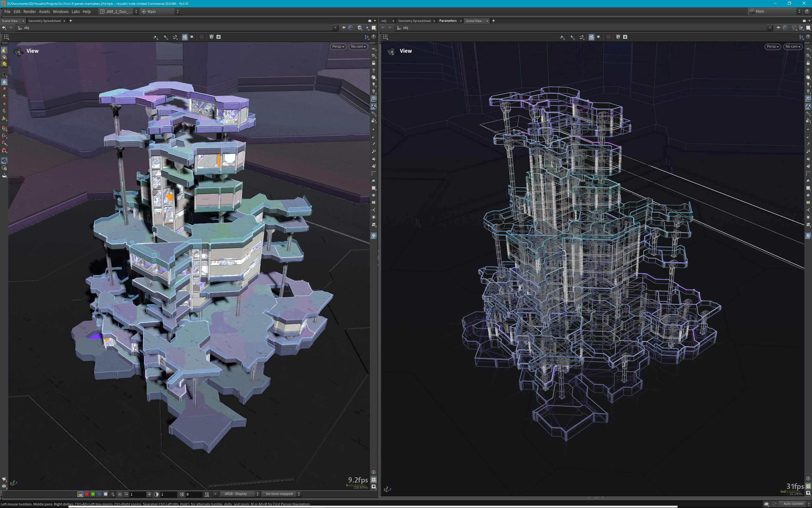Open right viewport Persp projection dropdown
The image size is (812, 508).
772,46
